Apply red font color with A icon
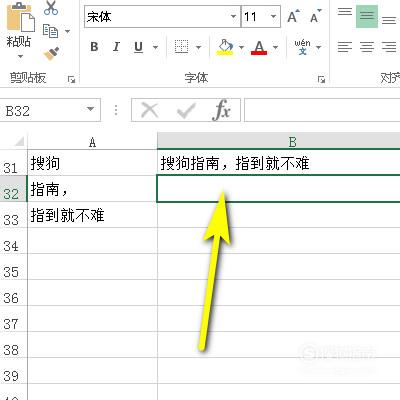Screen dimensions: 400x400 [x=259, y=47]
